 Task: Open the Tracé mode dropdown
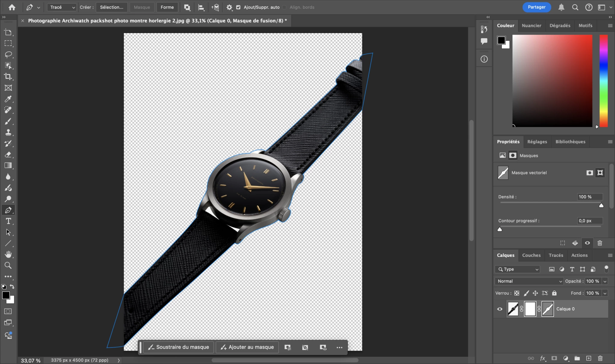[x=62, y=7]
